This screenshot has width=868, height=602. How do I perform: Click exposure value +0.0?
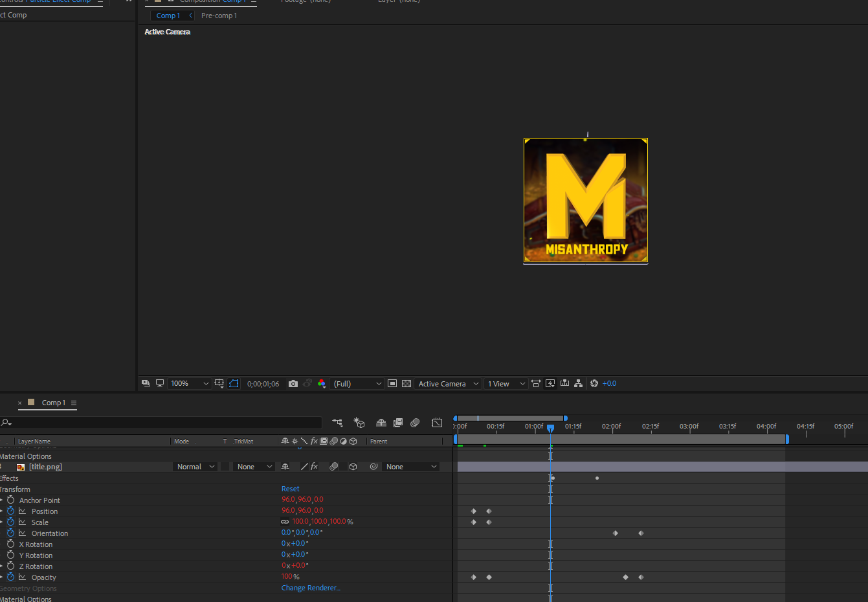tap(610, 384)
